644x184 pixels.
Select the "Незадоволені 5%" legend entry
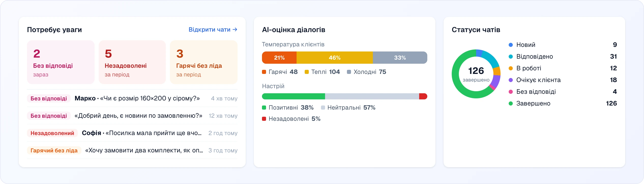click(291, 119)
